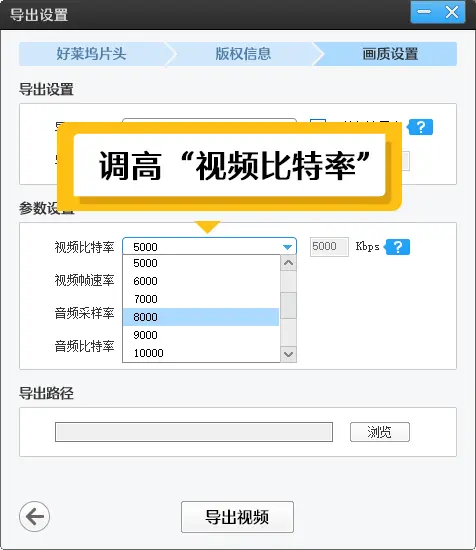This screenshot has height=550, width=476.
Task: Toggle the partially hidden checkbox in export settings
Action: 318,121
